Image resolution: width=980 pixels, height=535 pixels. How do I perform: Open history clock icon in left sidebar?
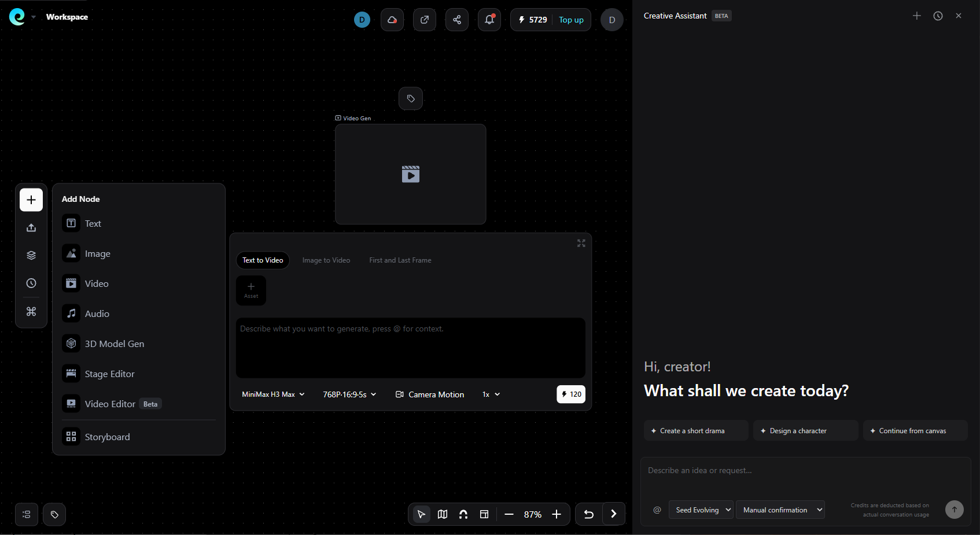(x=31, y=283)
